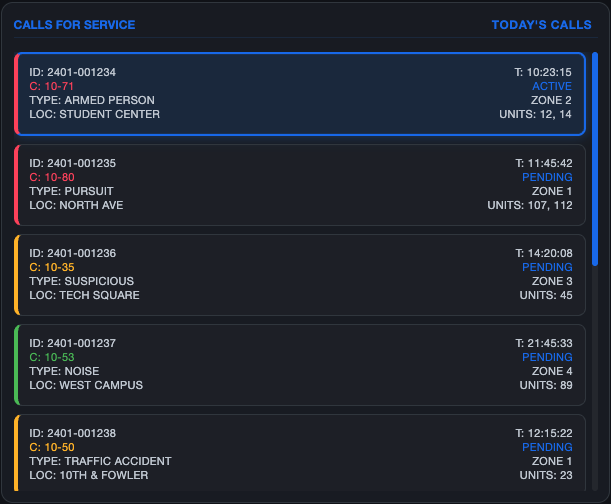Click the ACTIVE status on Armed Person call
611x504 pixels.
[x=552, y=86]
